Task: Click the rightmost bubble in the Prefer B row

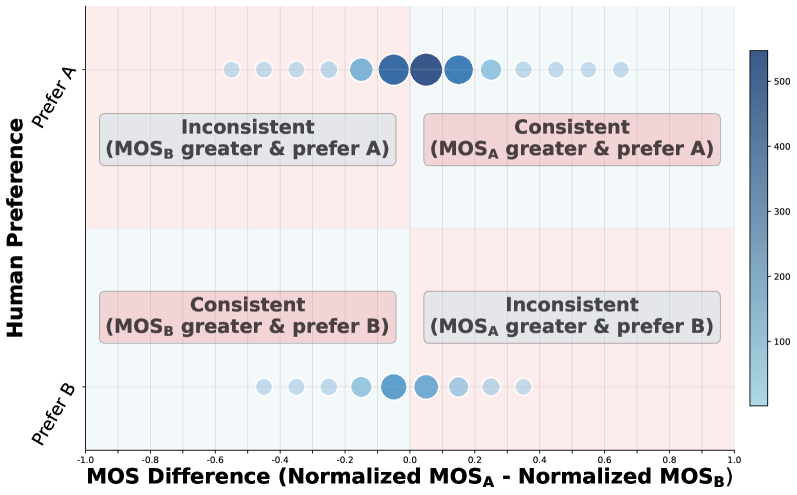Action: [x=523, y=387]
